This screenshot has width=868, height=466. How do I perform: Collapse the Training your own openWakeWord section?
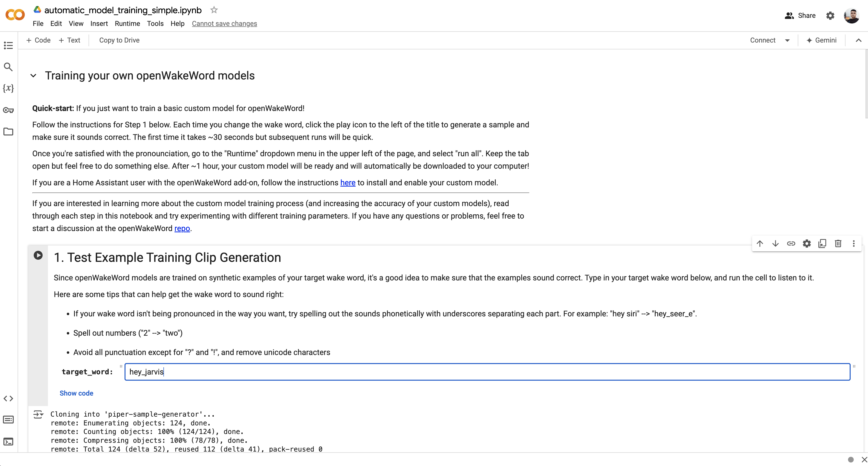pos(33,76)
